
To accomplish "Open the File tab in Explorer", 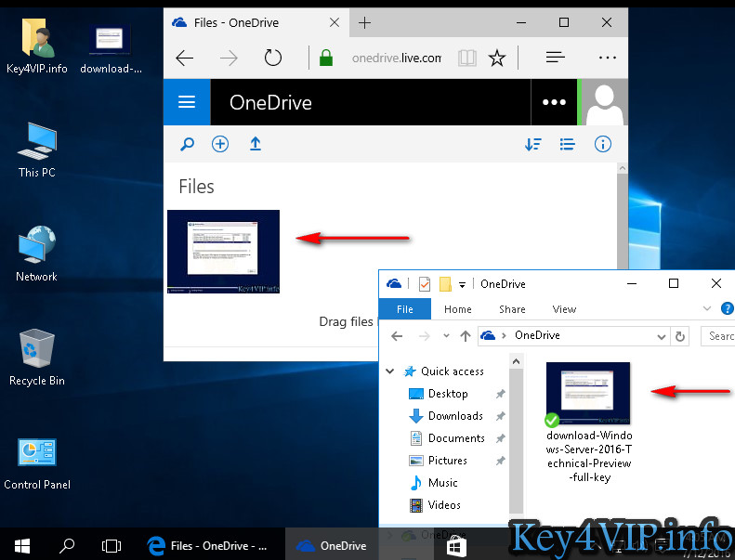I will [404, 309].
